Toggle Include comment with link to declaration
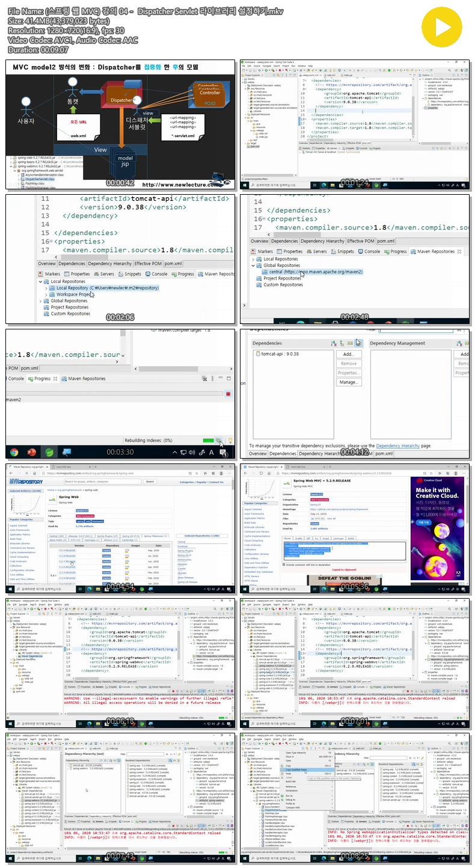This screenshot has height=868, width=475. 285,564
